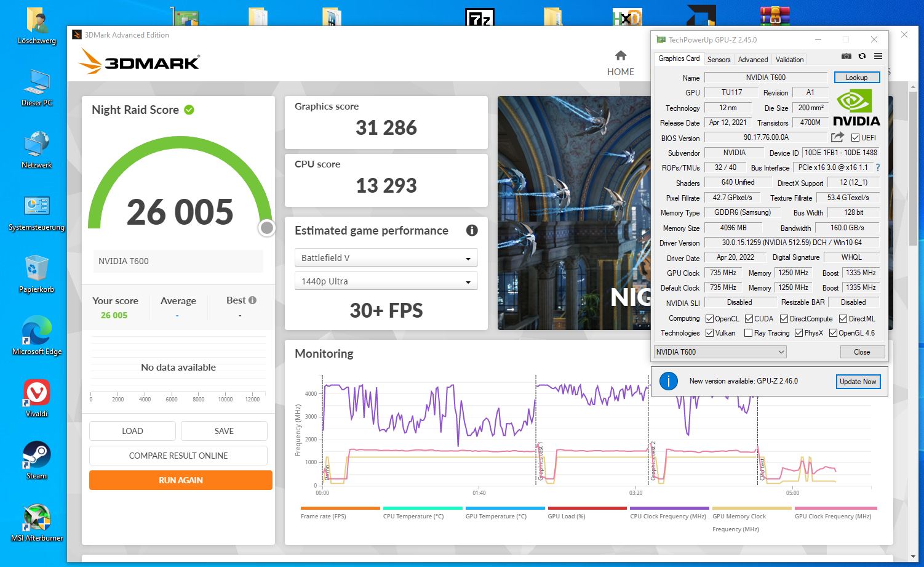Screen dimensions: 924x567
Task: Open the 3DMark Home page icon
Action: click(x=621, y=56)
